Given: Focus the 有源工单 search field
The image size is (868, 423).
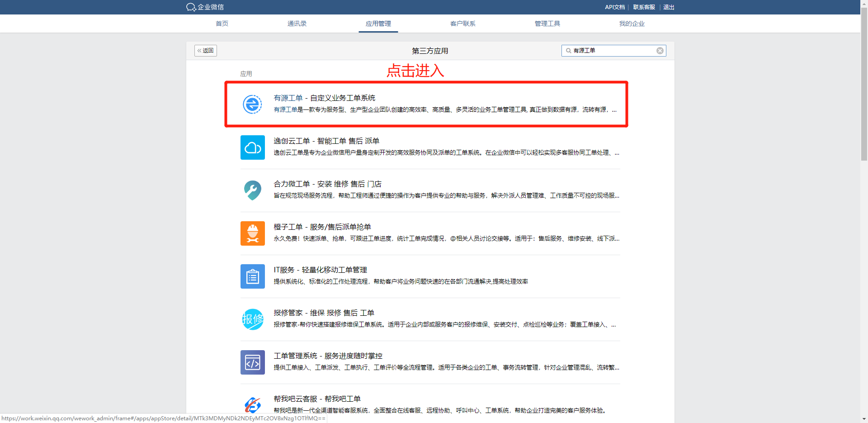Looking at the screenshot, I should (613, 51).
